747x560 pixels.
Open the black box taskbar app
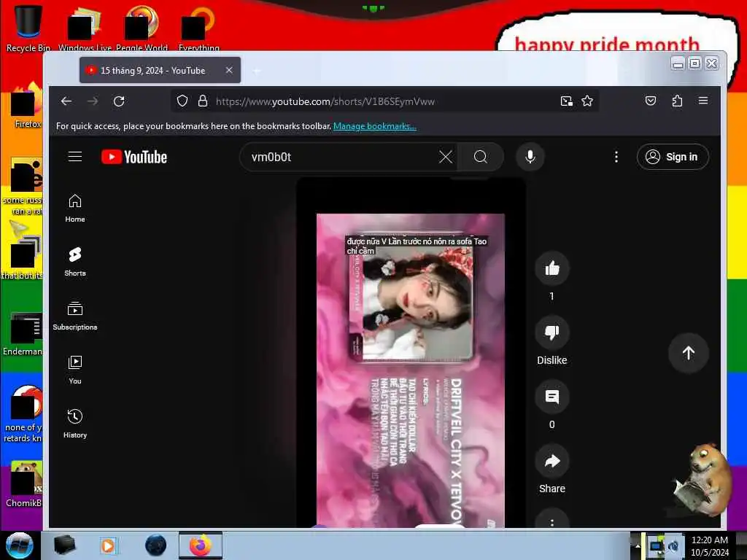pos(65,545)
